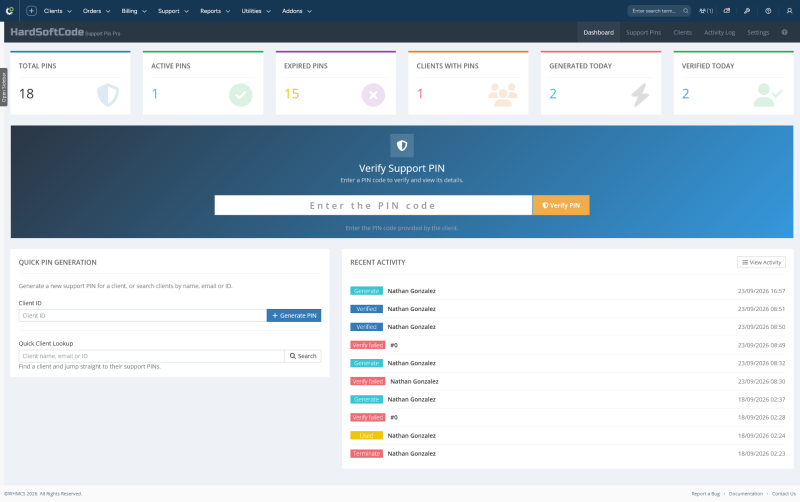Viewport: 800px width, 502px height.
Task: Focus the top Enter search term field
Action: (x=655, y=11)
